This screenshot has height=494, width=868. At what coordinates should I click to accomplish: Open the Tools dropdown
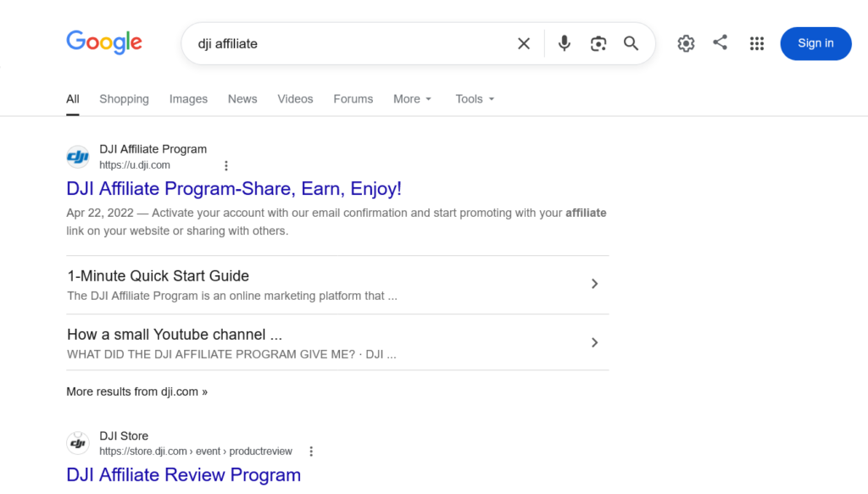475,99
